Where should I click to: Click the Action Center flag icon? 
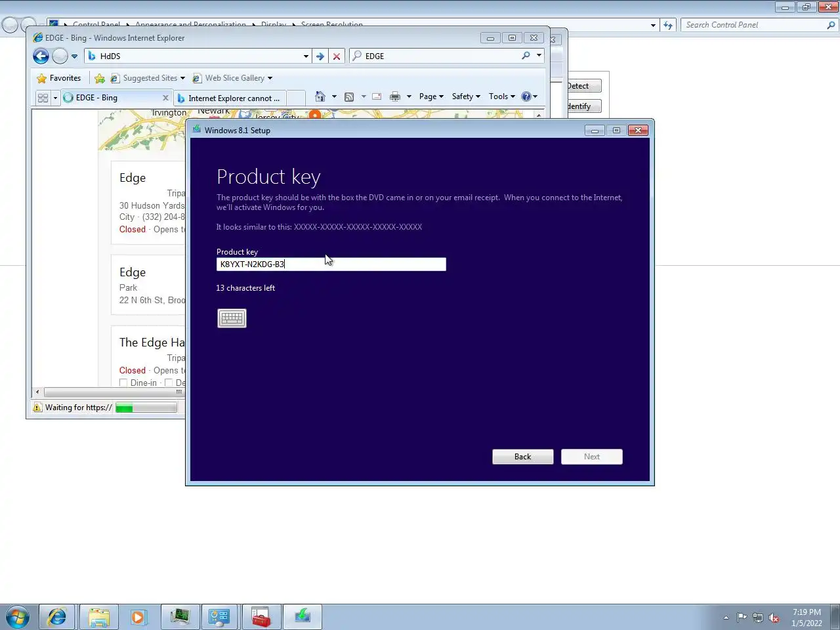[x=742, y=618]
